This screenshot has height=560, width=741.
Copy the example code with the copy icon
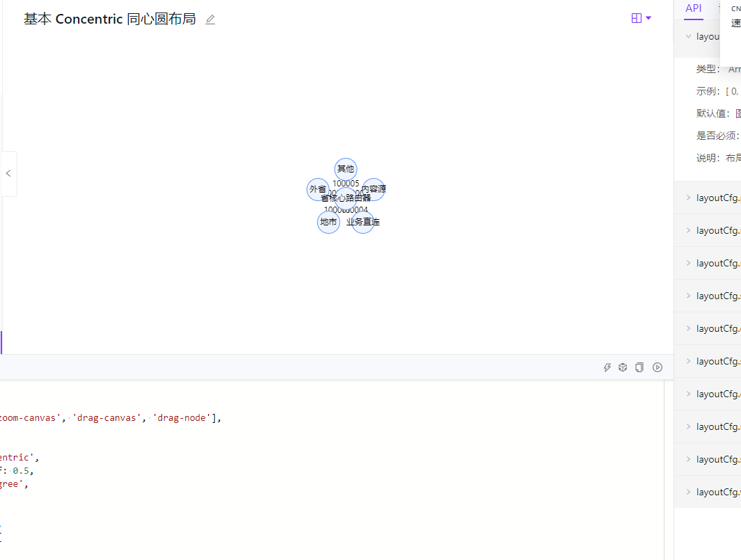639,367
